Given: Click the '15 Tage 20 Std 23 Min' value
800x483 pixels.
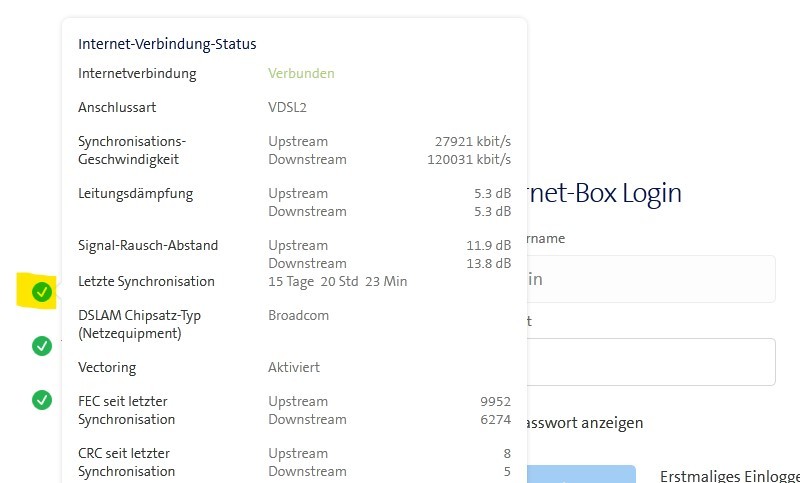Looking at the screenshot, I should [337, 281].
